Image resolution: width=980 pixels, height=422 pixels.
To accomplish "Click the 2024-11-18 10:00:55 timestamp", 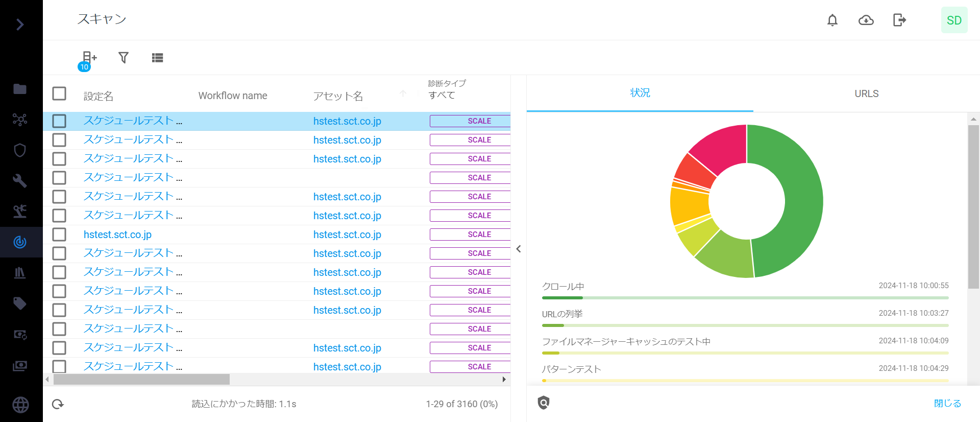I will coord(914,286).
